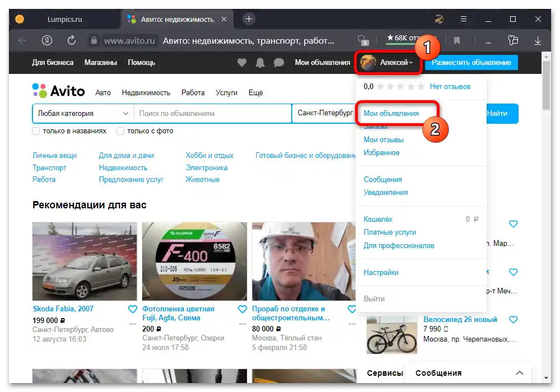
Task: Add Skoda Fabia listing to favorites
Action: point(133,309)
